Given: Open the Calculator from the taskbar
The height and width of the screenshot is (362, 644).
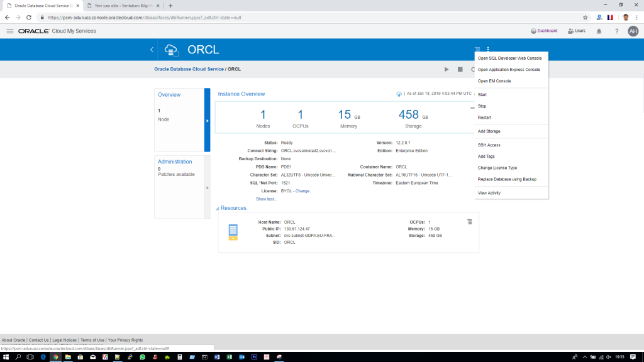Looking at the screenshot, I should [x=179, y=357].
